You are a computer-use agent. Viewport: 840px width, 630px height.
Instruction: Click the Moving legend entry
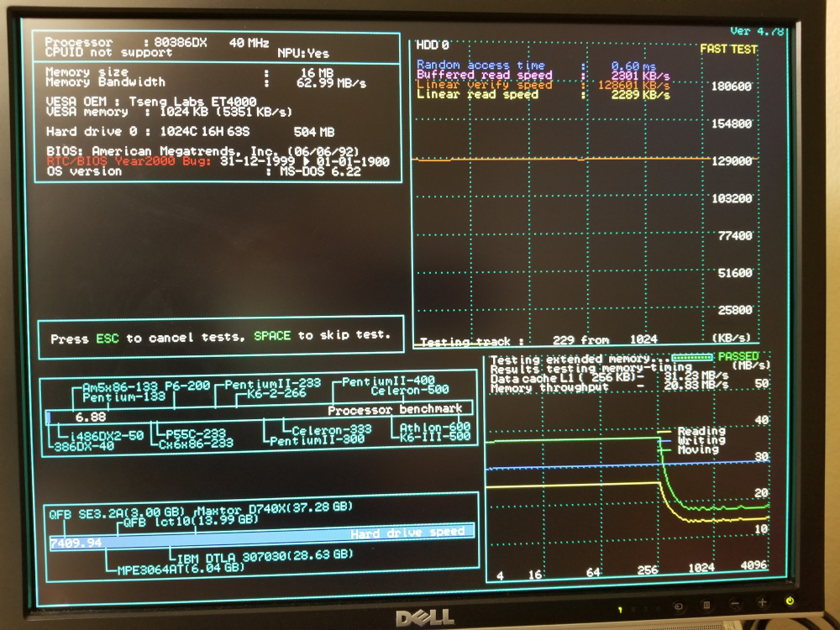(x=698, y=449)
